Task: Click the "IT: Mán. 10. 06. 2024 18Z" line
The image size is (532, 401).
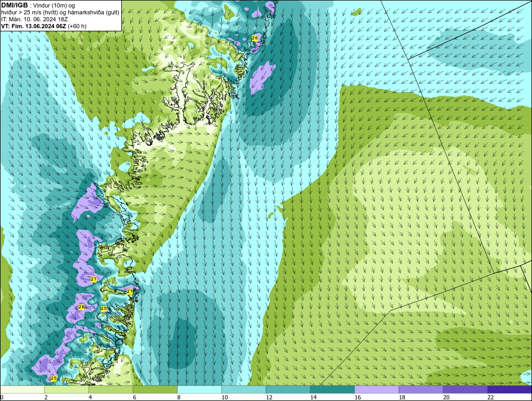Action: [x=34, y=19]
